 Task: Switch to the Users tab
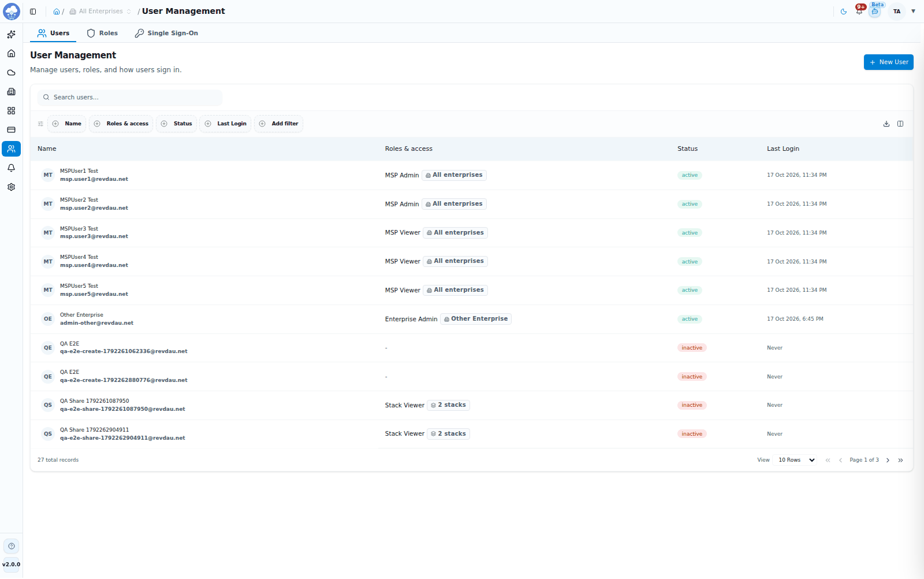[53, 33]
